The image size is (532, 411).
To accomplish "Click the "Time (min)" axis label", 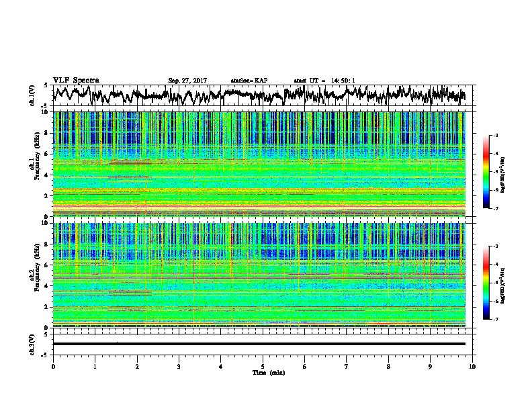I will [x=269, y=373].
